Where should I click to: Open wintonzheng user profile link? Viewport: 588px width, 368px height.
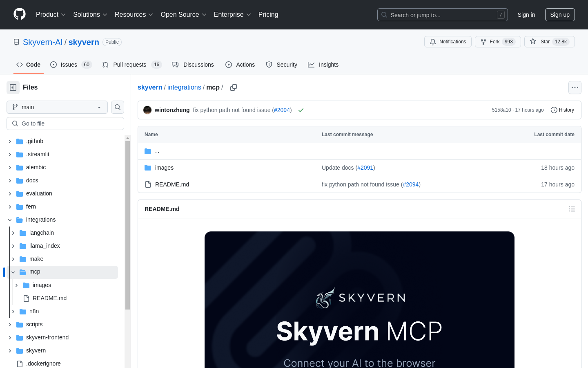coord(172,110)
